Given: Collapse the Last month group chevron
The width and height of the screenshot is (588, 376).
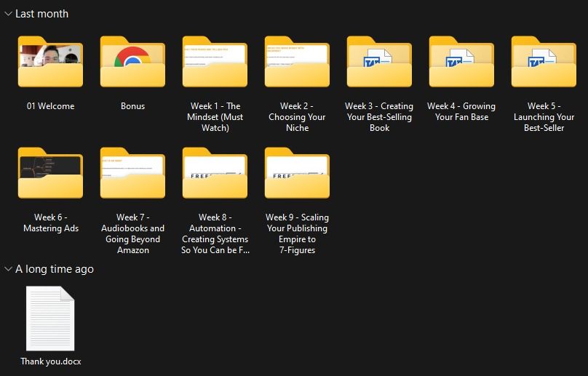Looking at the screenshot, I should (8, 14).
